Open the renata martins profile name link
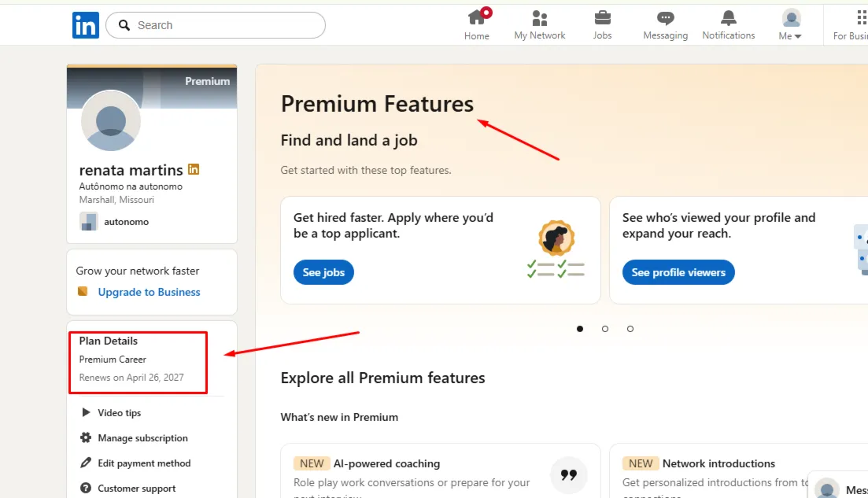The image size is (868, 498). [131, 170]
